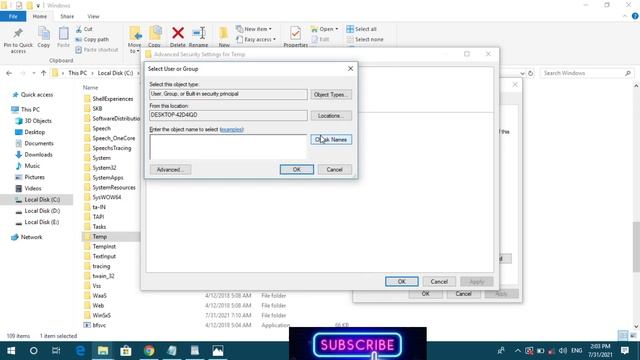
Task: Expand address bar history dropdown
Action: tap(522, 73)
